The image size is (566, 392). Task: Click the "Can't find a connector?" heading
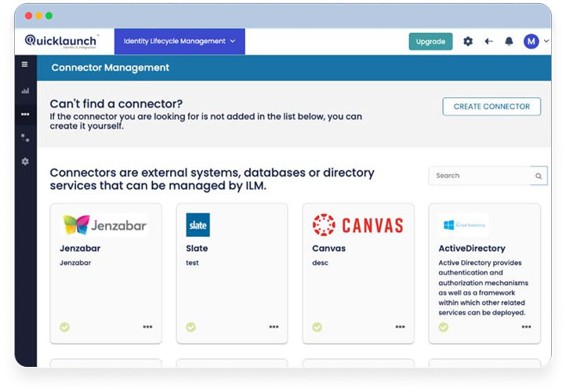tap(116, 103)
